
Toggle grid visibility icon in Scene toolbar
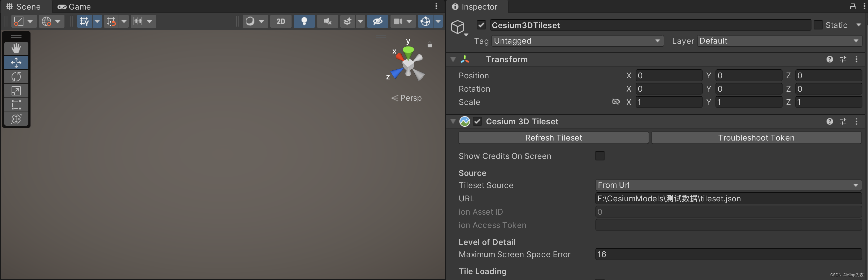coord(84,21)
